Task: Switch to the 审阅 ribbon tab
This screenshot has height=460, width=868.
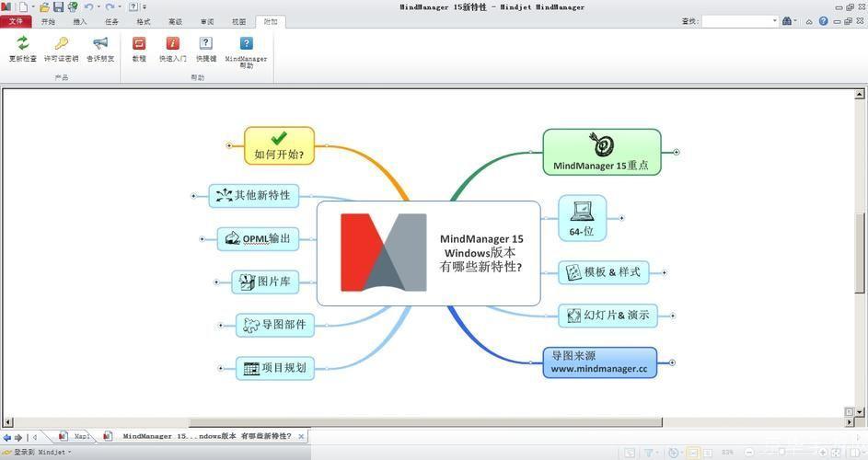Action: point(207,21)
